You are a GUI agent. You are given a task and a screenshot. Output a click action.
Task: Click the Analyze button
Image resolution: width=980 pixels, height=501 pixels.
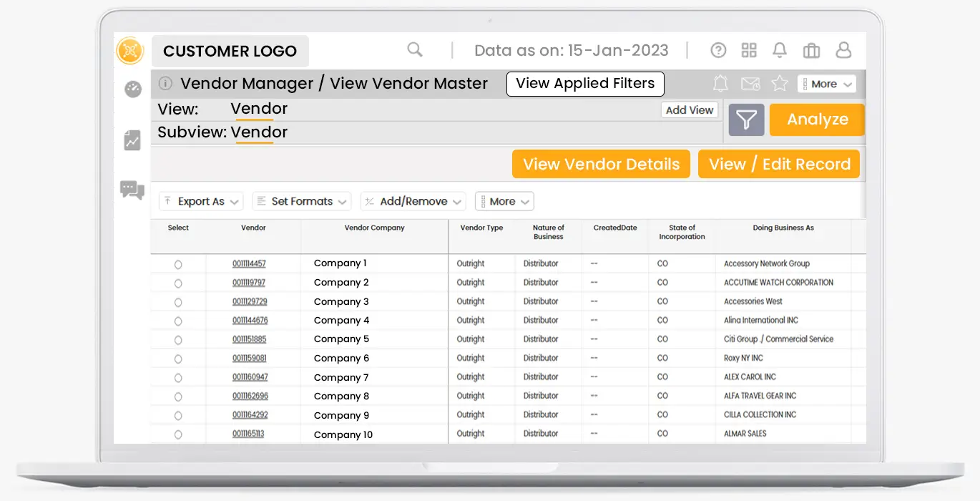(817, 120)
